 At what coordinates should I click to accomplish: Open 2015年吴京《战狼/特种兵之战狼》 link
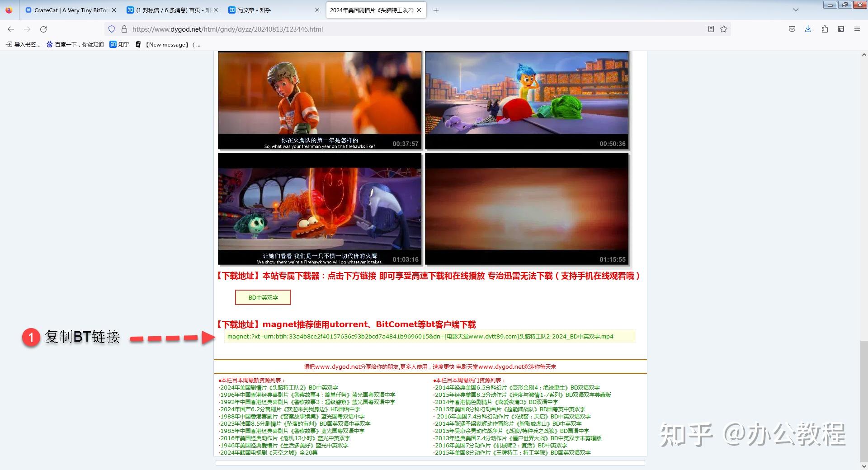click(512, 431)
